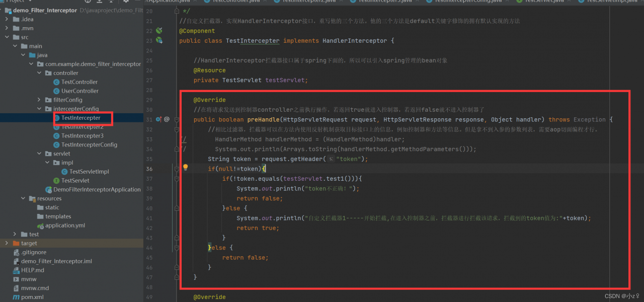Expand the .mvn folder
Screen dimensions: 644x302
coord(8,28)
